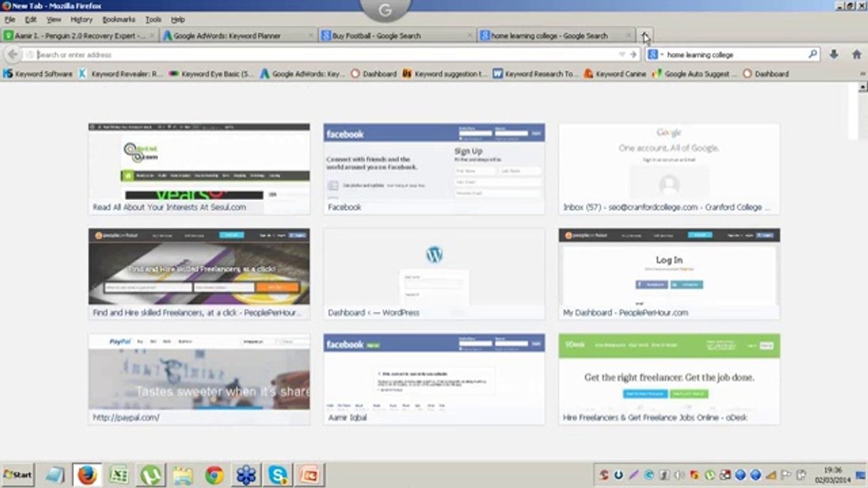The width and height of the screenshot is (868, 488).
Task: Open Google Chrome from the taskbar
Action: point(214,474)
